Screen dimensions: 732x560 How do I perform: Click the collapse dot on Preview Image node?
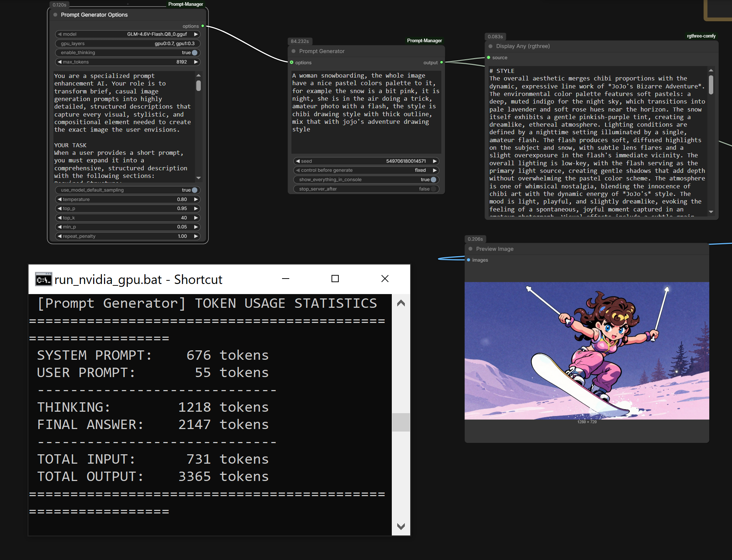tap(471, 249)
